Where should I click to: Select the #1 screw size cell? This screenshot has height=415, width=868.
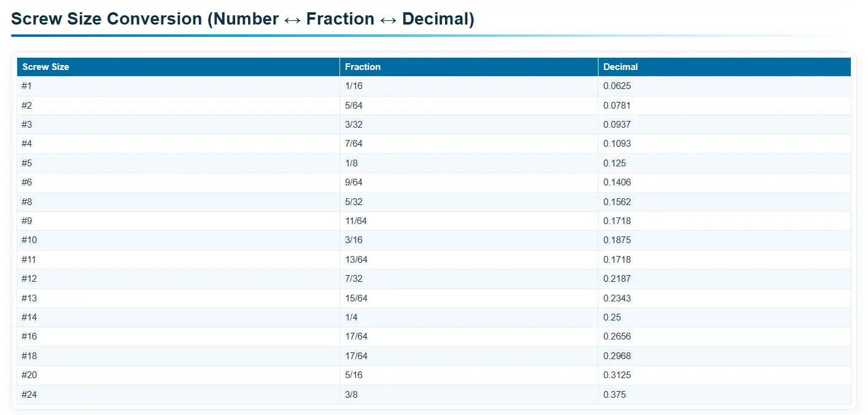tap(26, 86)
